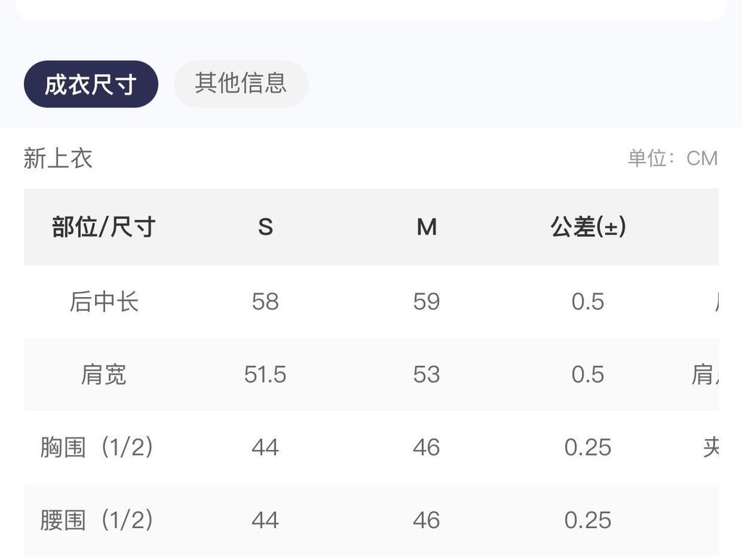Select the 59 value for 后中长 in size M
Image resolution: width=742 pixels, height=560 pixels.
tap(426, 302)
